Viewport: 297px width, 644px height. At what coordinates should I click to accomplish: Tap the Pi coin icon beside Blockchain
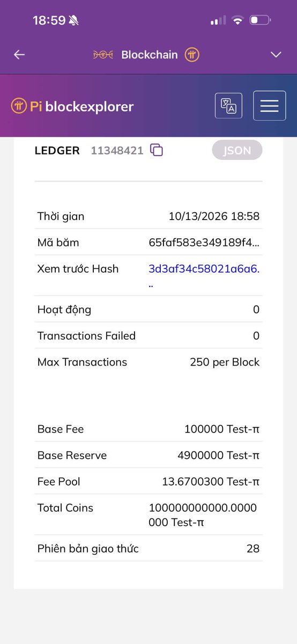click(x=192, y=55)
